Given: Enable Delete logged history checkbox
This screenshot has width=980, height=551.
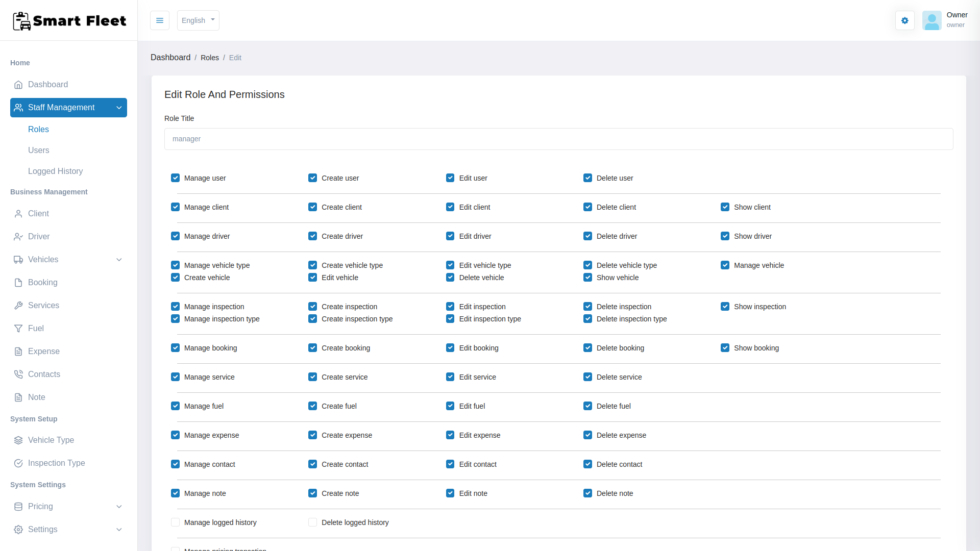Looking at the screenshot, I should [x=312, y=522].
